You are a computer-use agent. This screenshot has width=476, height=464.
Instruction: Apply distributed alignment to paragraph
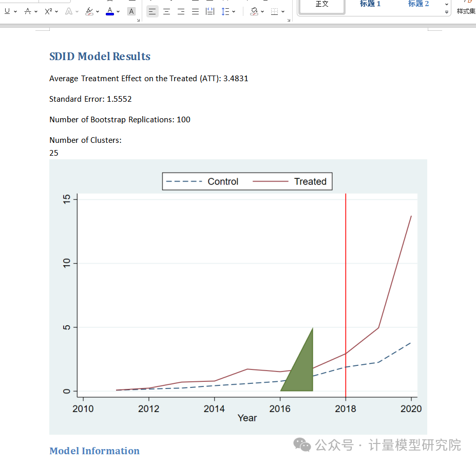[x=210, y=12]
